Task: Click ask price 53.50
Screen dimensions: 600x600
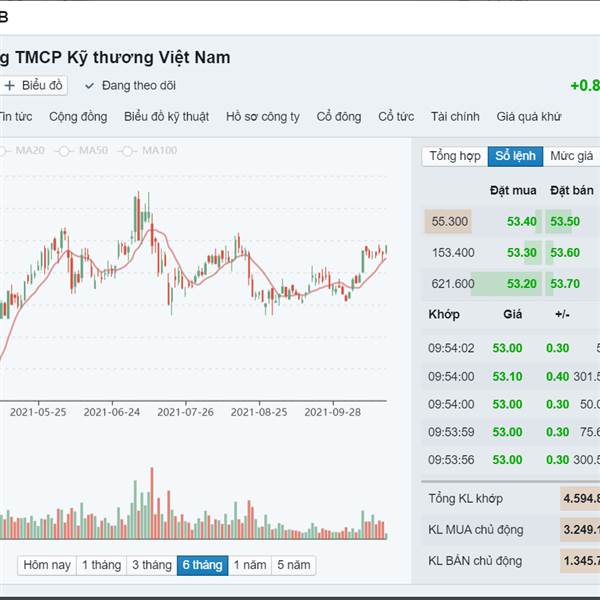Action: 565,221
